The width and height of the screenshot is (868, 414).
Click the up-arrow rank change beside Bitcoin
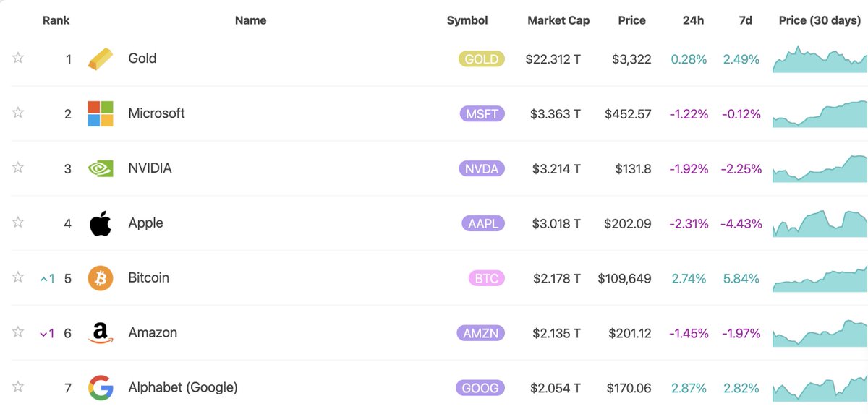[47, 278]
